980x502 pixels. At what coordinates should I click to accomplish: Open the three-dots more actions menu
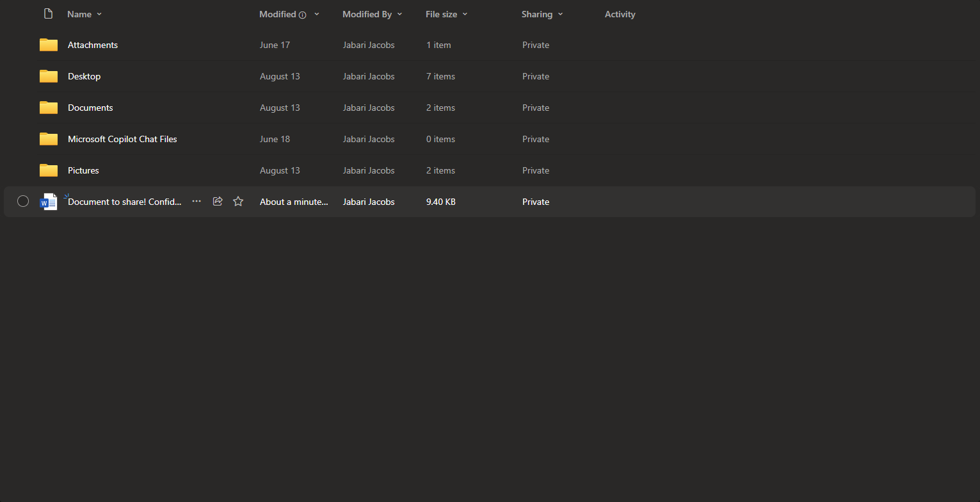pos(197,202)
